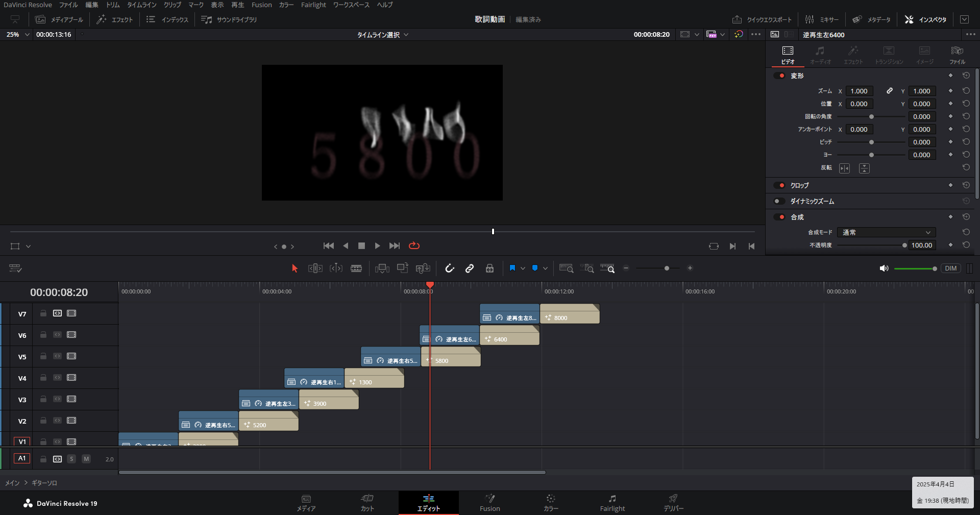
Task: Open the 合成モード composite mode dropdown
Action: [886, 232]
